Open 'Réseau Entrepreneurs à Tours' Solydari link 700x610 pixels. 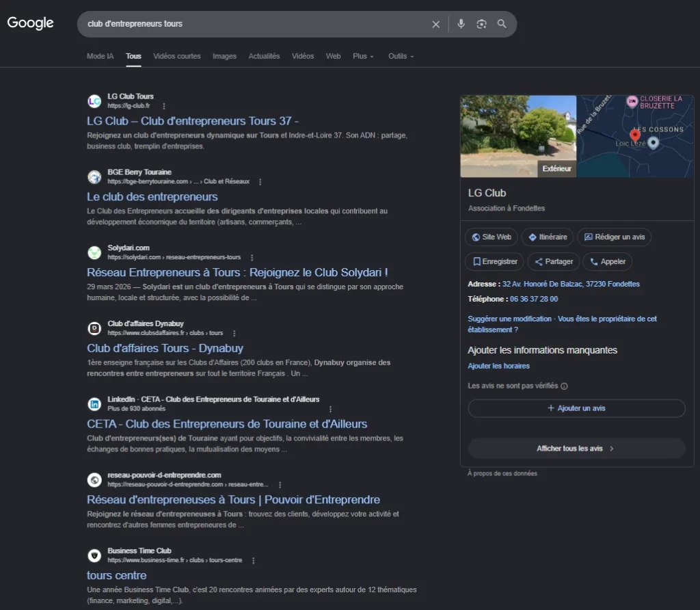coord(237,272)
